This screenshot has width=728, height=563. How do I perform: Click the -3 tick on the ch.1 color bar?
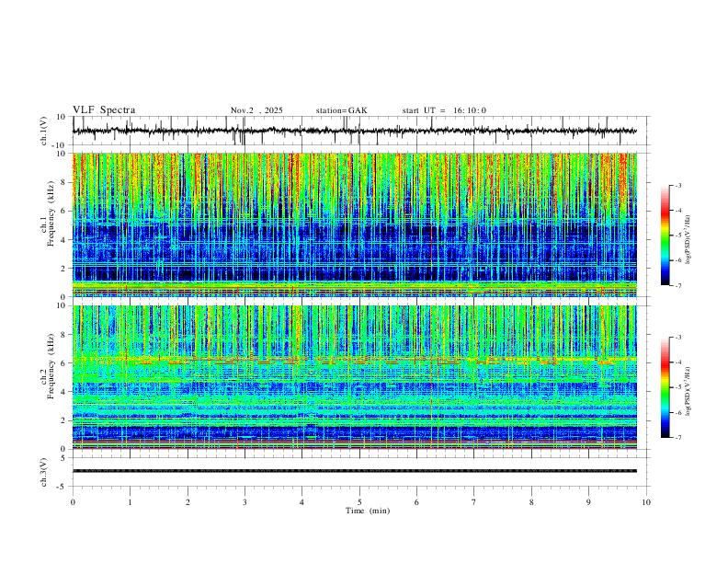pyautogui.click(x=677, y=185)
